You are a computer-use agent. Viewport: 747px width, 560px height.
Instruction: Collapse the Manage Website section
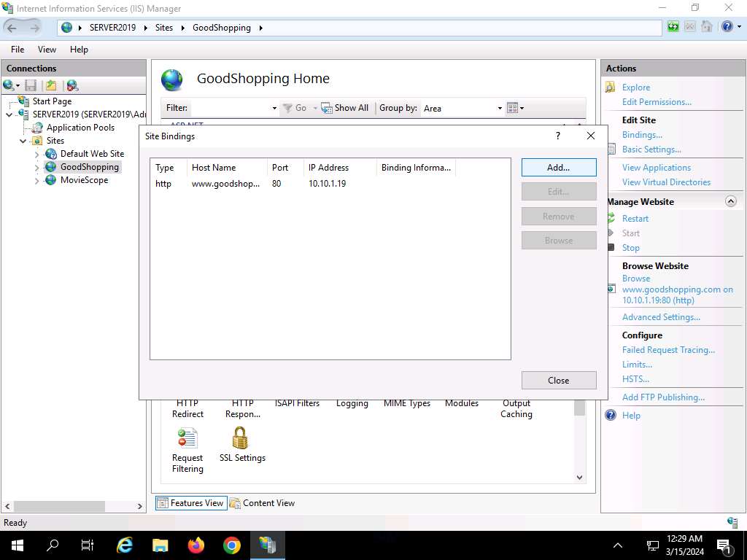pyautogui.click(x=731, y=201)
